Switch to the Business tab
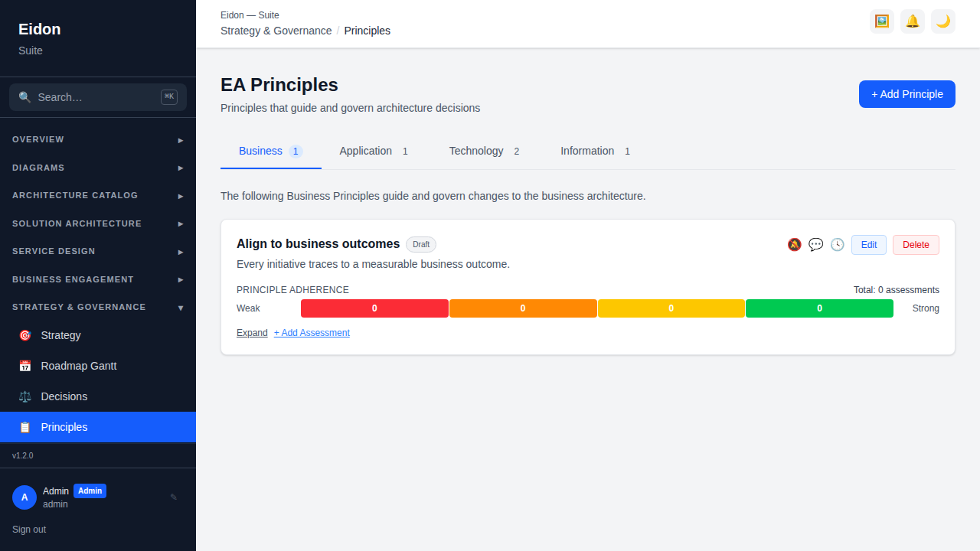 click(271, 152)
